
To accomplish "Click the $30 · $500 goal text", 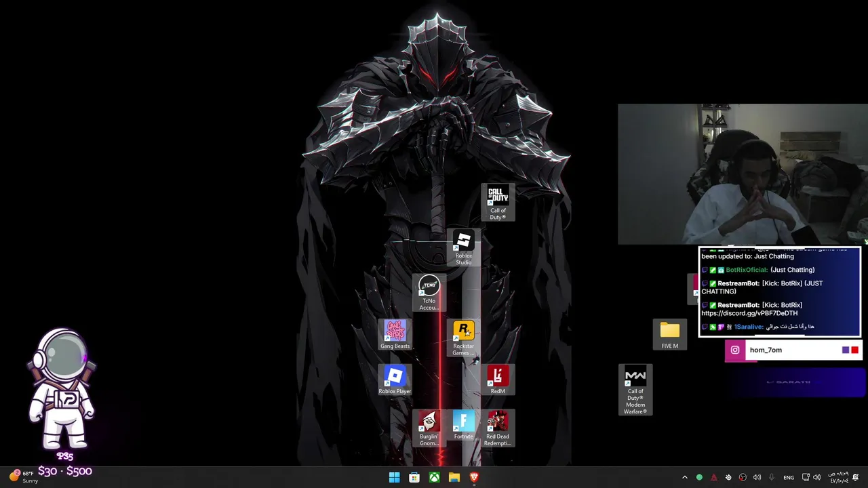I will tap(64, 470).
